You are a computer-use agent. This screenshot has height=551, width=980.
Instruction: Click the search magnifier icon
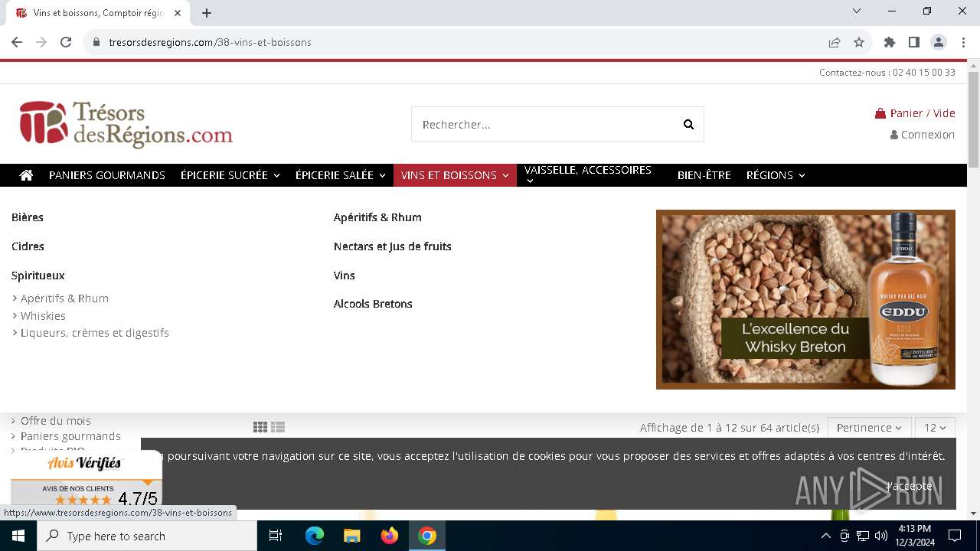[688, 125]
